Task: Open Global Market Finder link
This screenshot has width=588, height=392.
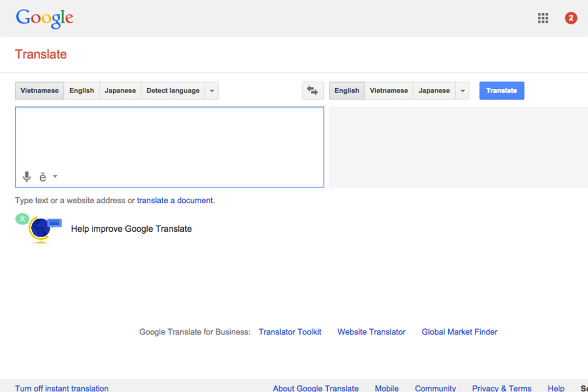Action: [460, 332]
